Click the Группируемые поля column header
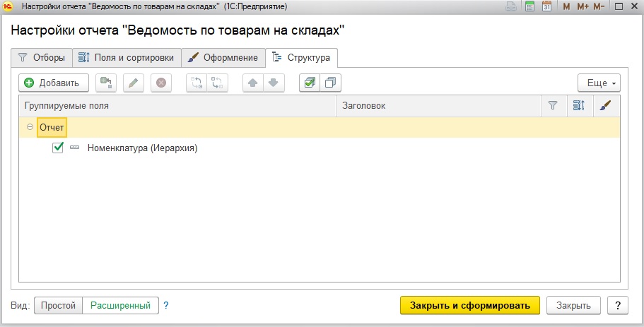Viewport: 644px width, 327px height. click(177, 106)
